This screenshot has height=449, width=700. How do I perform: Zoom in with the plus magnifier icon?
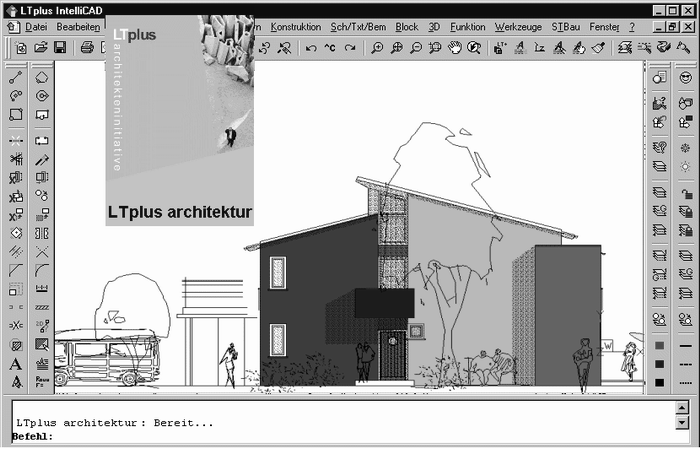pos(377,48)
